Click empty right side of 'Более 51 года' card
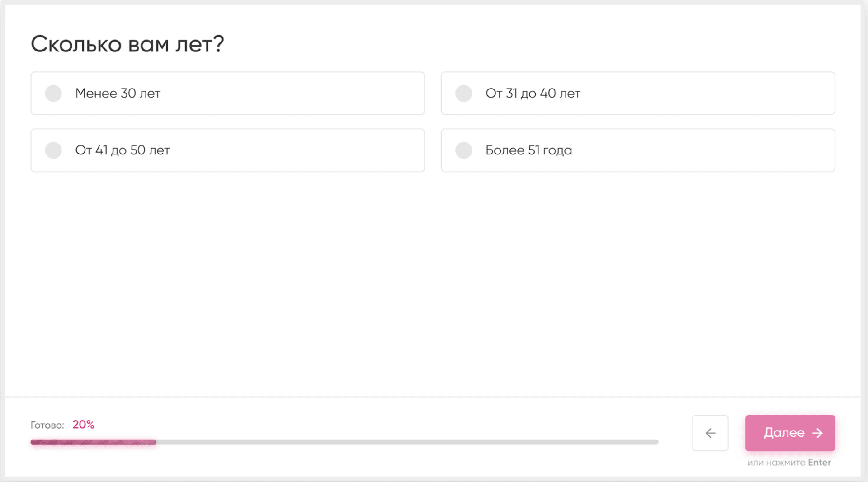Image resolution: width=868 pixels, height=482 pixels. point(723,150)
